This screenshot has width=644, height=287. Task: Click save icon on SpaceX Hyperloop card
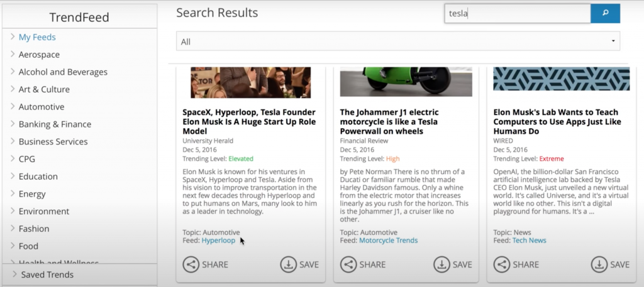pos(288,264)
